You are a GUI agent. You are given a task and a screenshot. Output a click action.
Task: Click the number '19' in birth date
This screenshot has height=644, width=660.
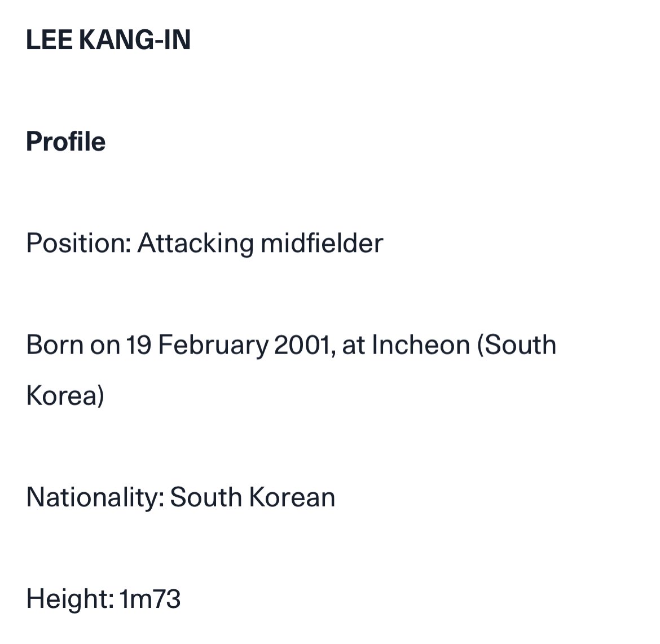click(139, 345)
